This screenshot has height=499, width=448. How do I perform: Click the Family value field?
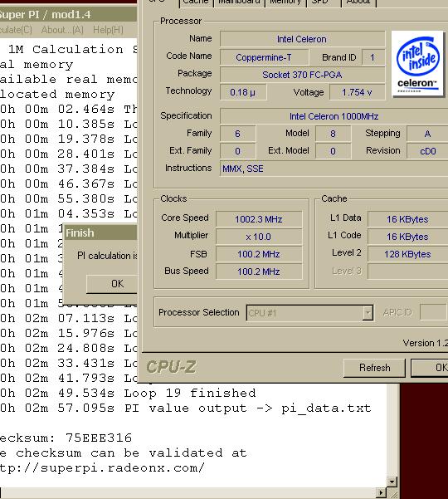point(237,134)
